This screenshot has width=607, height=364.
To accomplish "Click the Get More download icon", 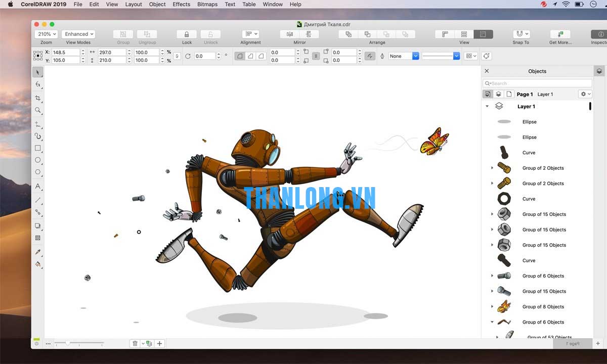I will (x=560, y=34).
